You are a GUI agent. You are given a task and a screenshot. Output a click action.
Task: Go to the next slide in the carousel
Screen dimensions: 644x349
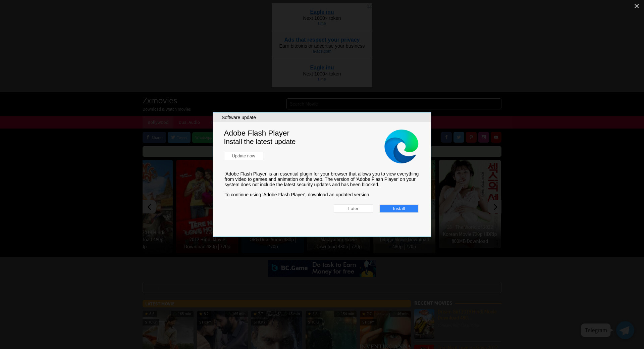(x=495, y=207)
